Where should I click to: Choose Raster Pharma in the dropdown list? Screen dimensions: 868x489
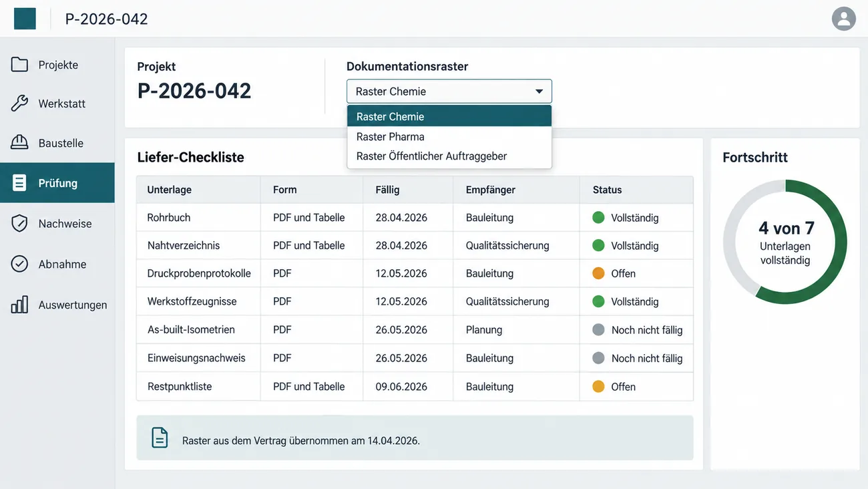point(449,136)
